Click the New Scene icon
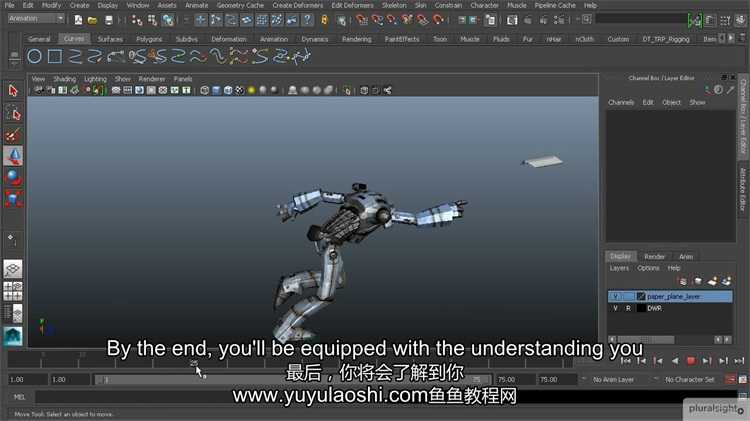Viewport: 750px width, 421px height. tap(78, 20)
